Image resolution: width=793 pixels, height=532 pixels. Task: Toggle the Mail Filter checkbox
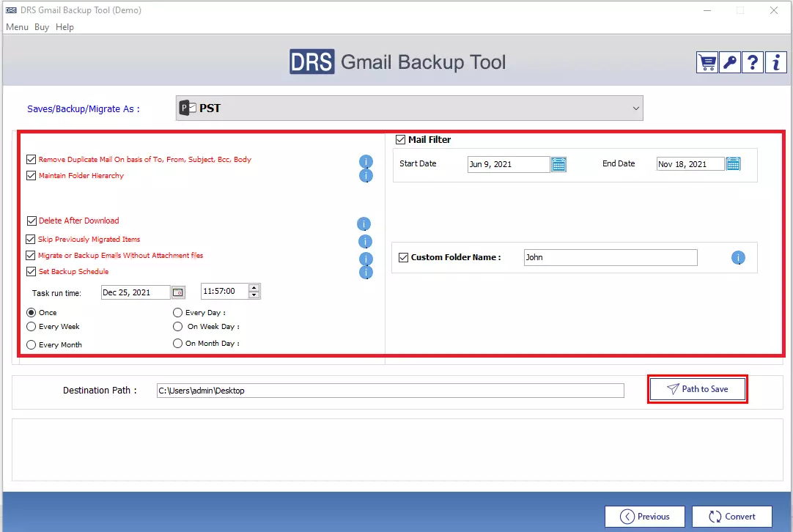(401, 139)
